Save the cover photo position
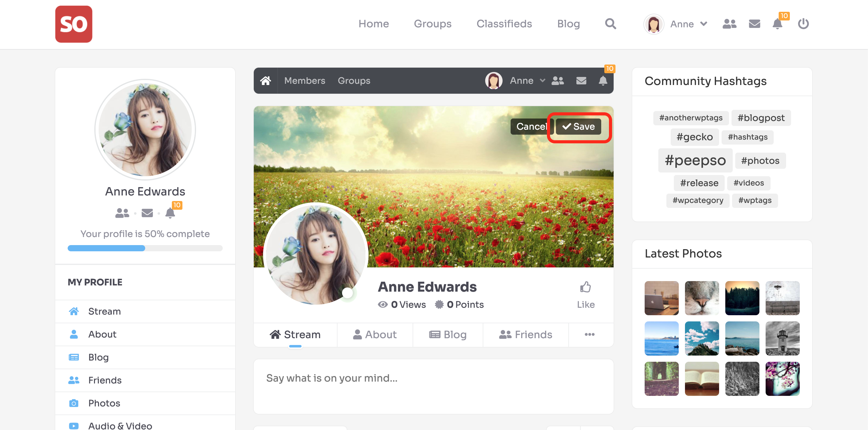The height and width of the screenshot is (430, 868). click(578, 127)
